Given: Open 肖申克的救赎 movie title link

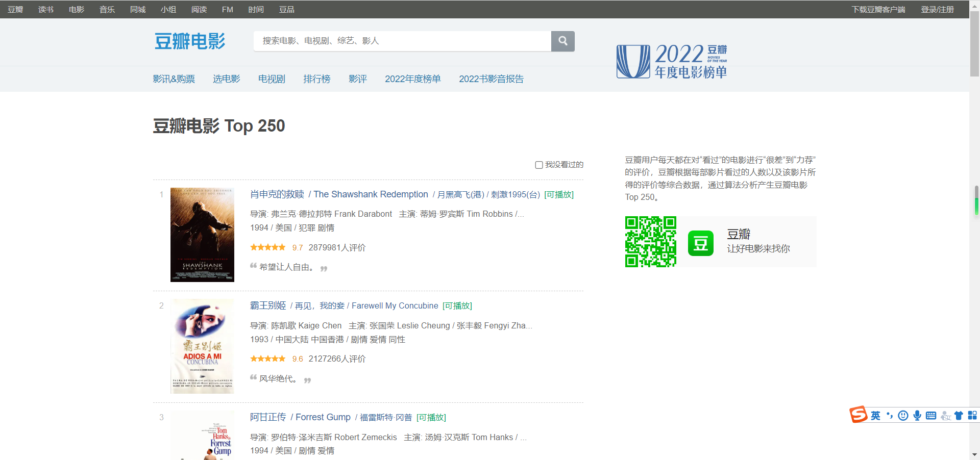Looking at the screenshot, I should pos(277,194).
